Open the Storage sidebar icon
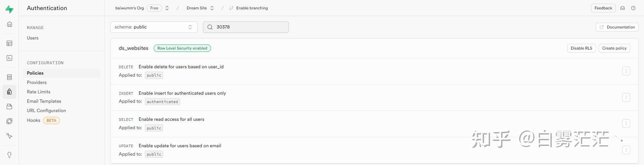The height and width of the screenshot is (165, 644). tap(9, 106)
